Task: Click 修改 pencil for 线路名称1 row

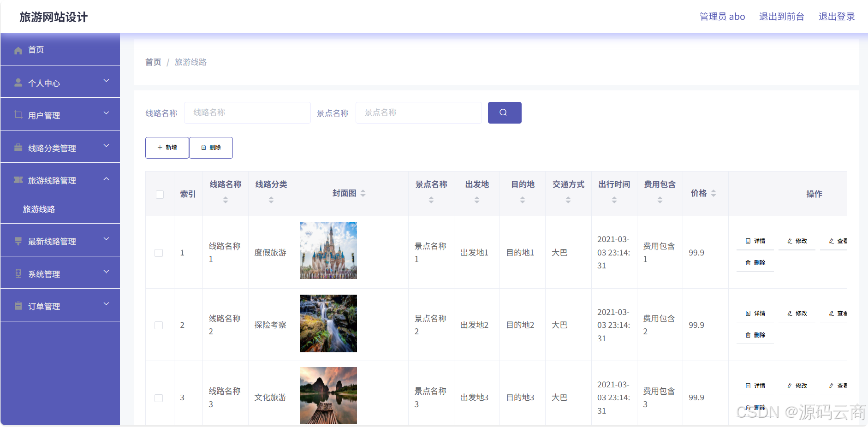Action: [797, 241]
